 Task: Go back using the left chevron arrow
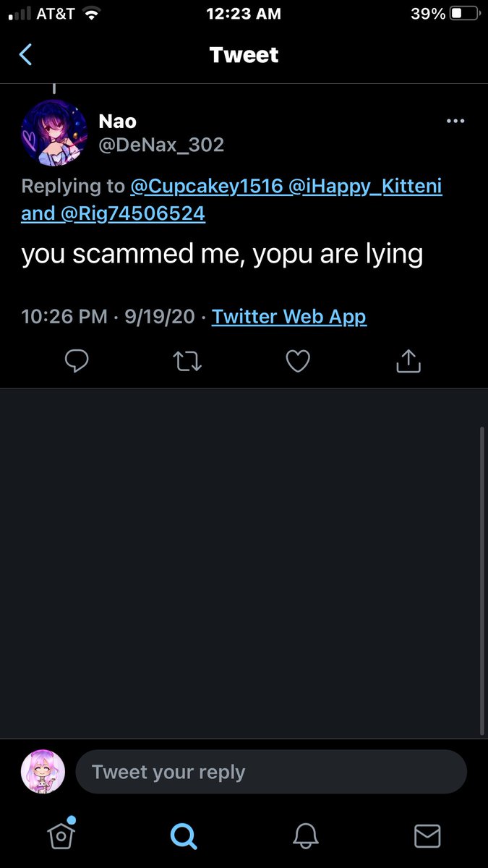(x=25, y=55)
